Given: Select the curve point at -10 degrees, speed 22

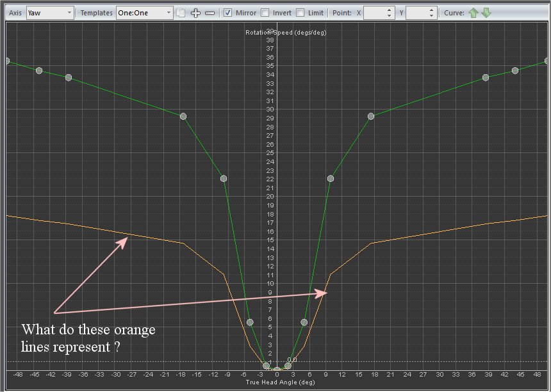Looking at the screenshot, I should tap(224, 179).
